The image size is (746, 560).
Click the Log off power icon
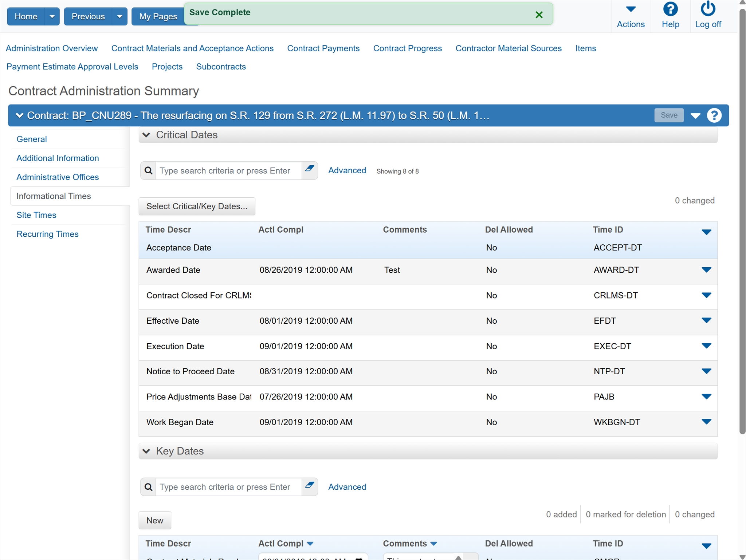pyautogui.click(x=707, y=9)
